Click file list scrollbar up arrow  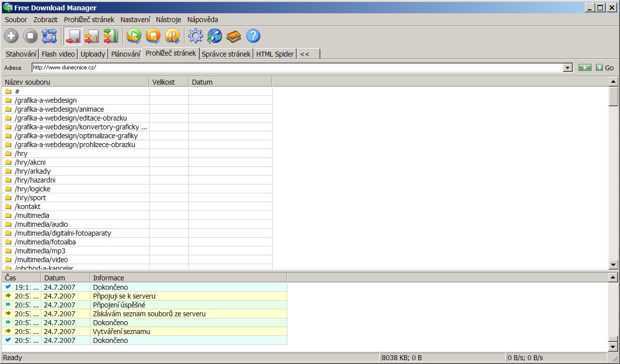click(x=613, y=82)
